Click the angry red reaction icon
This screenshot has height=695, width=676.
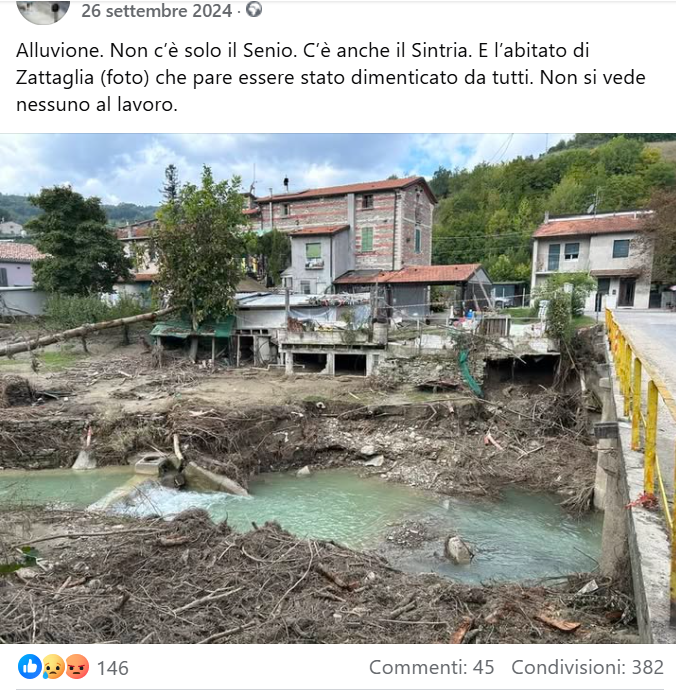coord(77,667)
